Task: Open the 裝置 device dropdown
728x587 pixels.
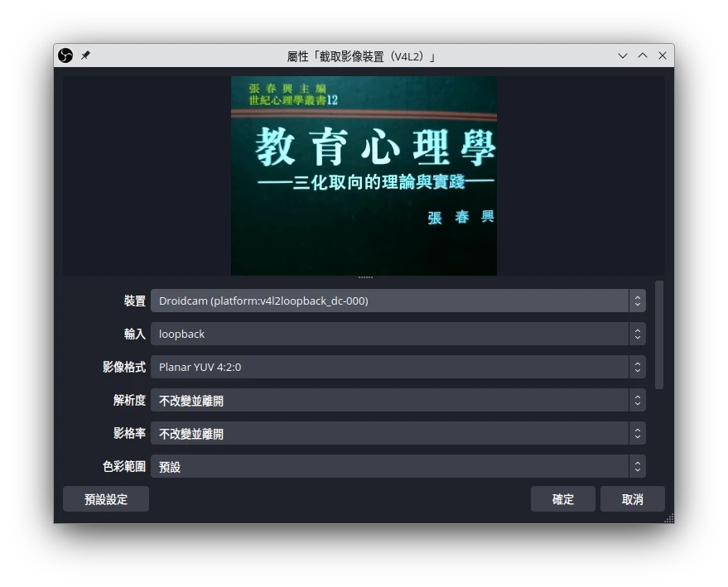Action: pos(398,301)
